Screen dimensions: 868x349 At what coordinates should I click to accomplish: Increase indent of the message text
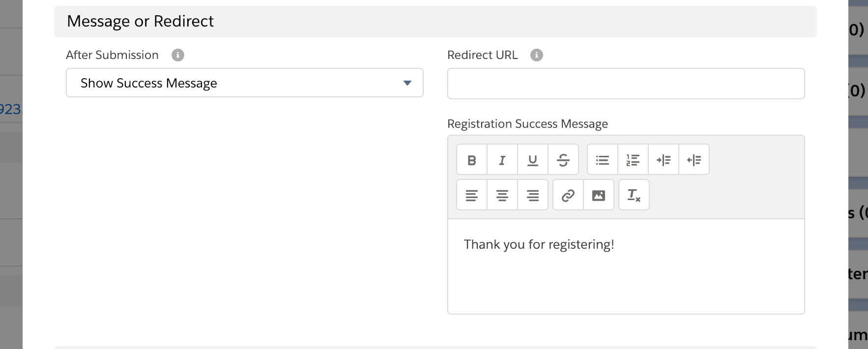click(664, 160)
